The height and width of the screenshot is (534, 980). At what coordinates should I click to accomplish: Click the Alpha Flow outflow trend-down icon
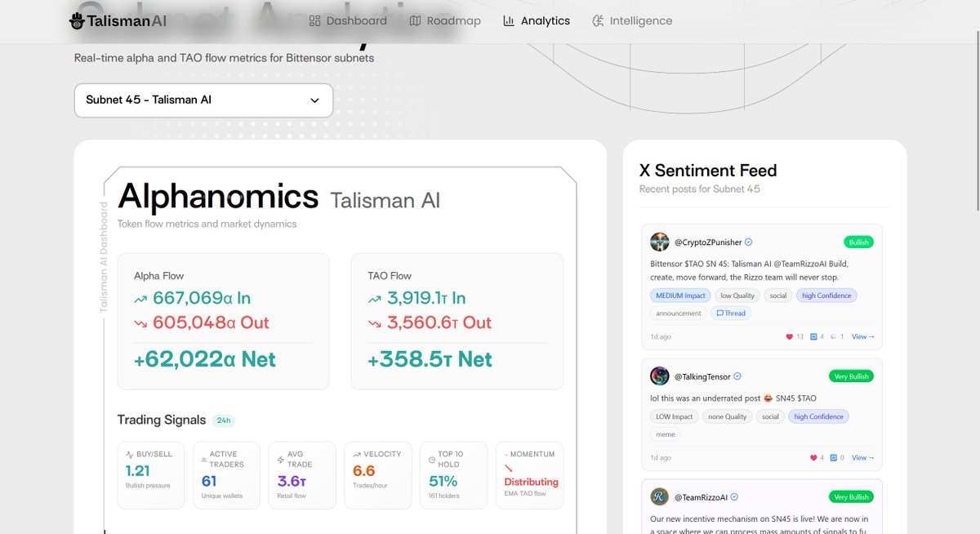tap(140, 323)
